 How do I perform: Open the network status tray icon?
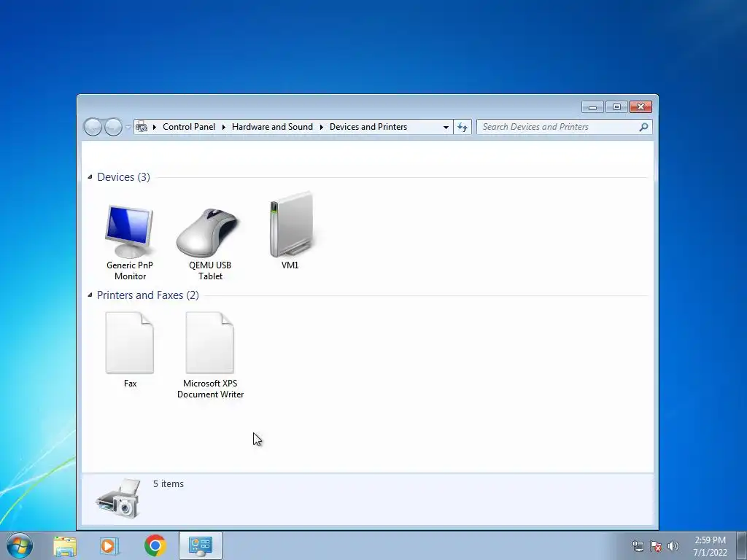pos(638,546)
